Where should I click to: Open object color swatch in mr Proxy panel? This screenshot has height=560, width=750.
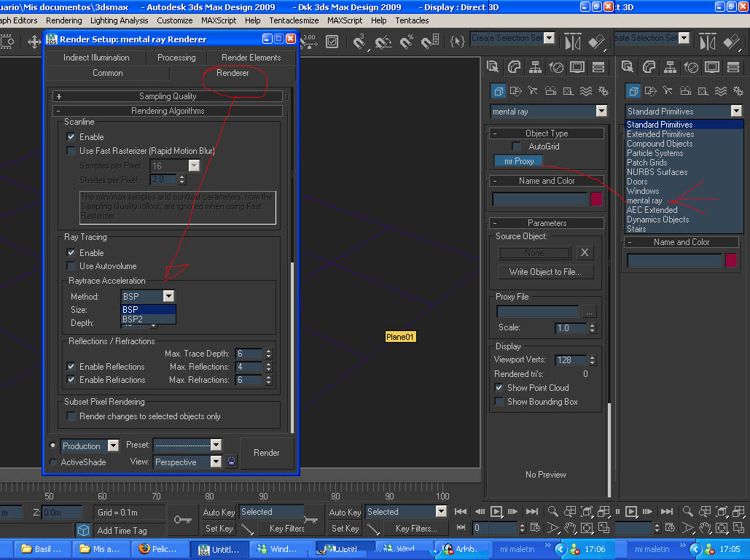(596, 199)
